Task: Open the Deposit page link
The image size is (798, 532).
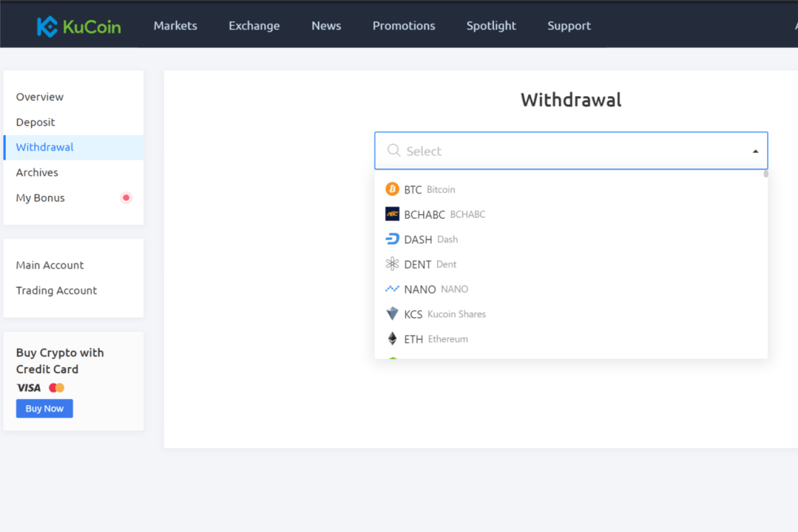Action: (x=34, y=122)
